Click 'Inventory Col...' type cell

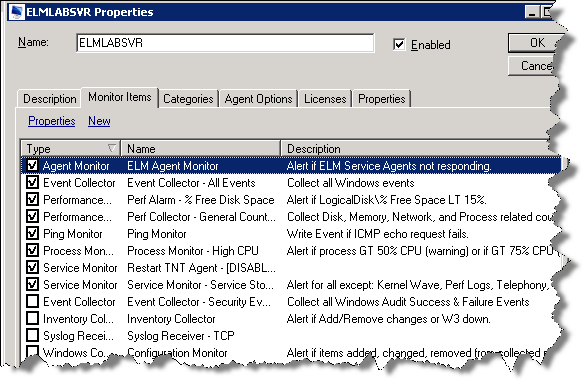pyautogui.click(x=78, y=319)
